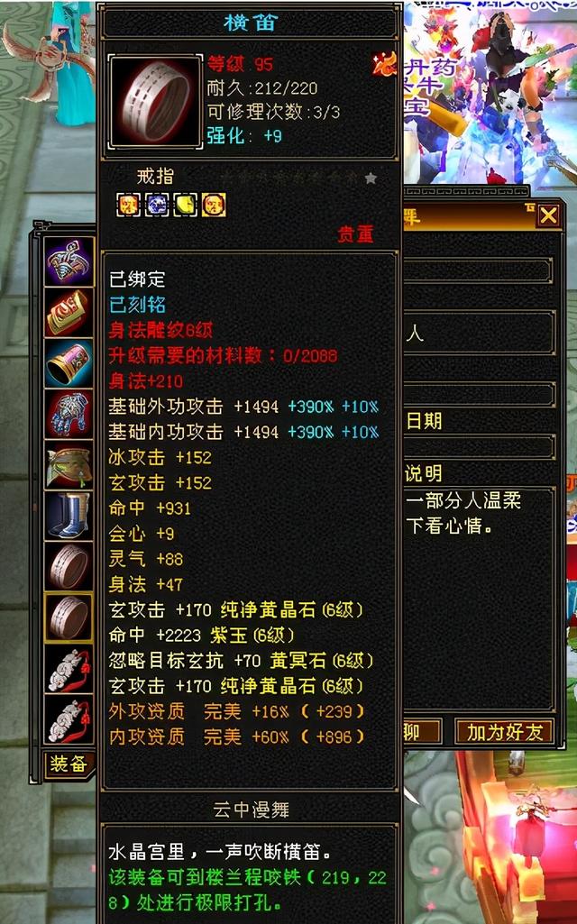
Task: Click the partially hidden chat button
Action: 421,731
